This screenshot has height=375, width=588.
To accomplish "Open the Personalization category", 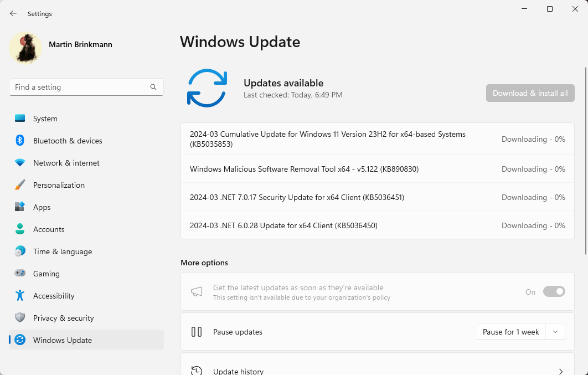I will pyautogui.click(x=86, y=185).
